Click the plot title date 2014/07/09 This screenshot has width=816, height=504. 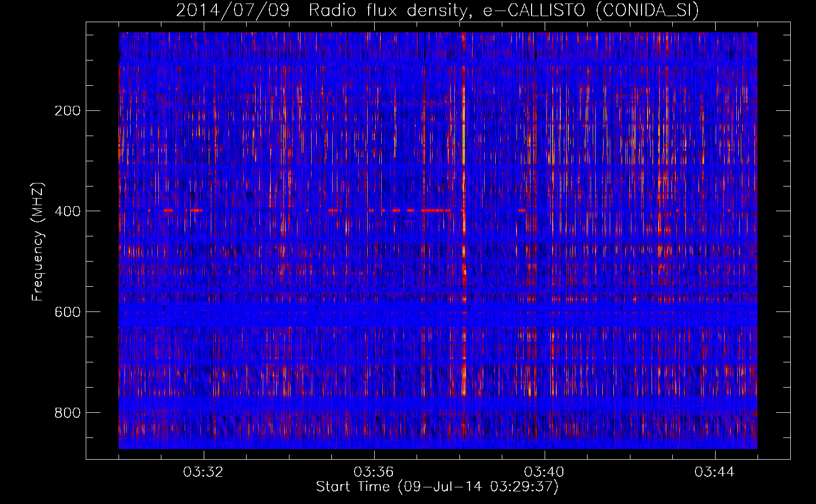[x=232, y=10]
